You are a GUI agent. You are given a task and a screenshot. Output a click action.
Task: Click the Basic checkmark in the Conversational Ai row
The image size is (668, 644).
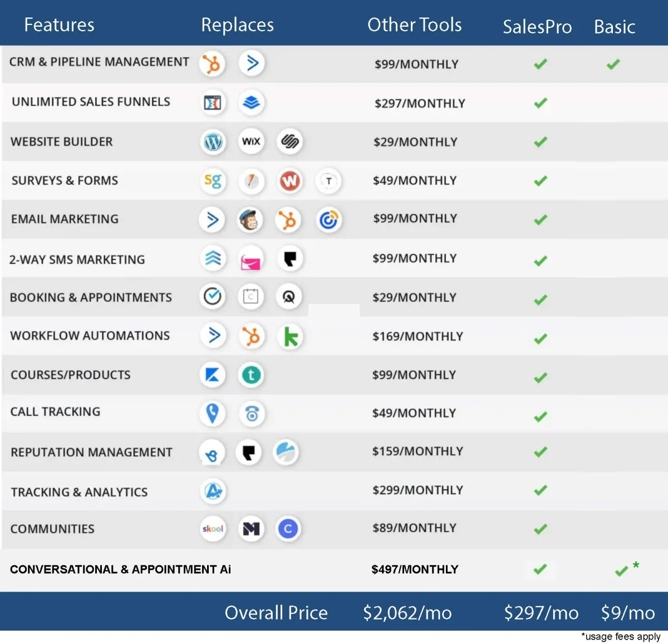point(622,571)
